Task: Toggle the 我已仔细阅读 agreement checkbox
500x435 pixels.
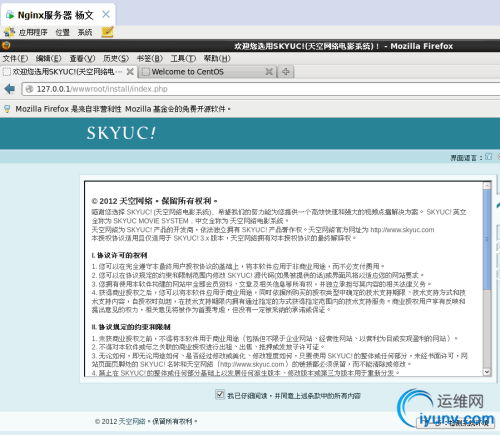Action: pos(220,395)
